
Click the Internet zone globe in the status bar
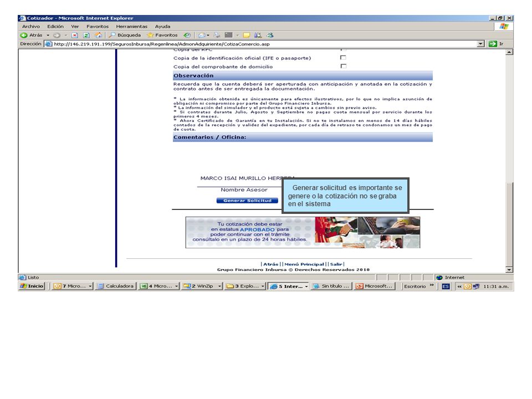(x=439, y=278)
